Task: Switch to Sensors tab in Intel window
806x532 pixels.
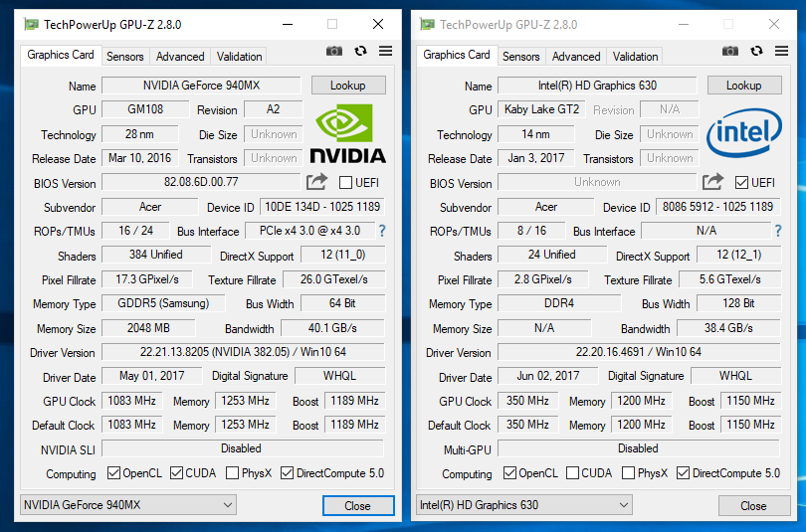Action: click(x=520, y=57)
